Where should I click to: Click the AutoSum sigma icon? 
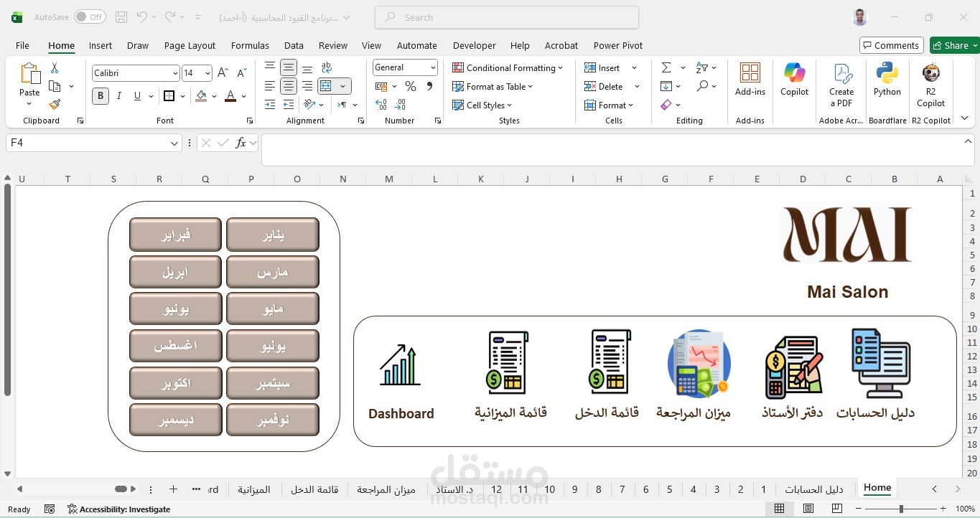[666, 67]
